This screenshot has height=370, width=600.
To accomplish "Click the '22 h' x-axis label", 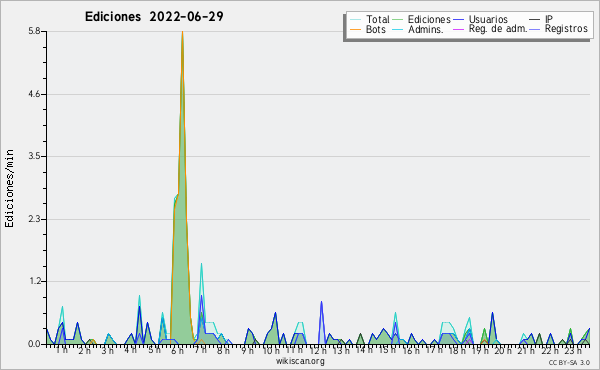I will (549, 350).
